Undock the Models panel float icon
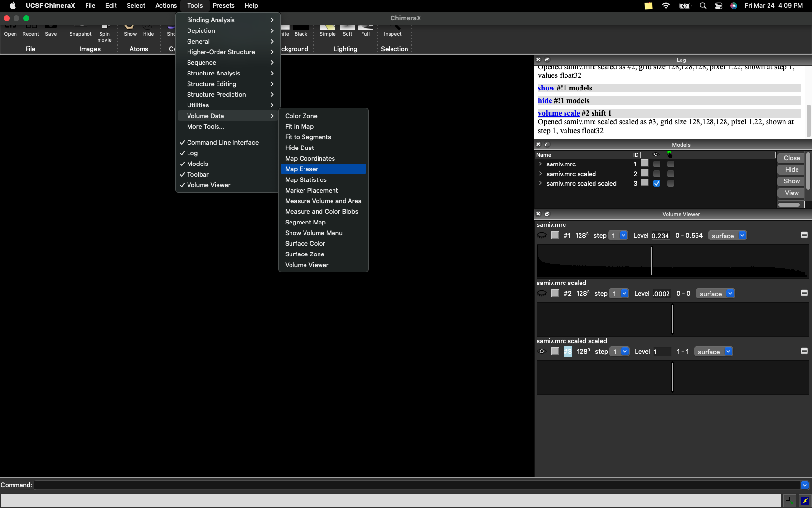This screenshot has width=812, height=508. point(547,144)
